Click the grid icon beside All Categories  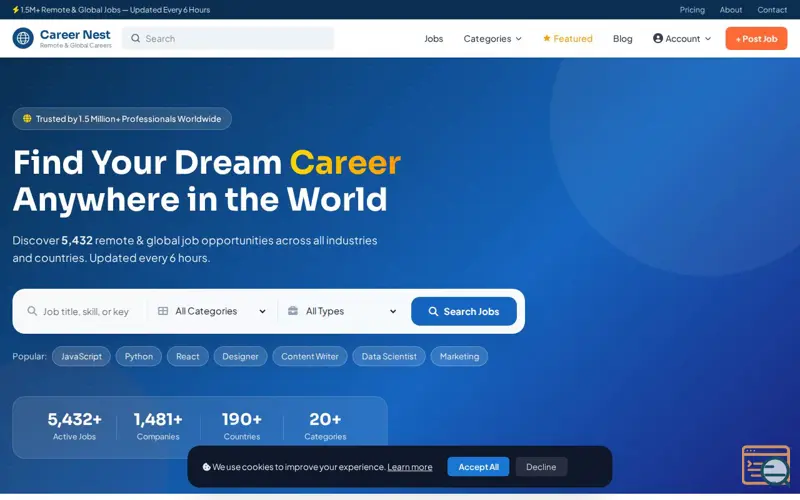click(163, 311)
